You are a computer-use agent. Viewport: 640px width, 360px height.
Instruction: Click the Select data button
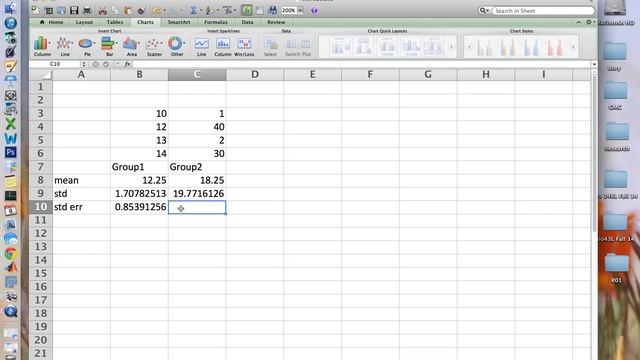click(x=270, y=46)
